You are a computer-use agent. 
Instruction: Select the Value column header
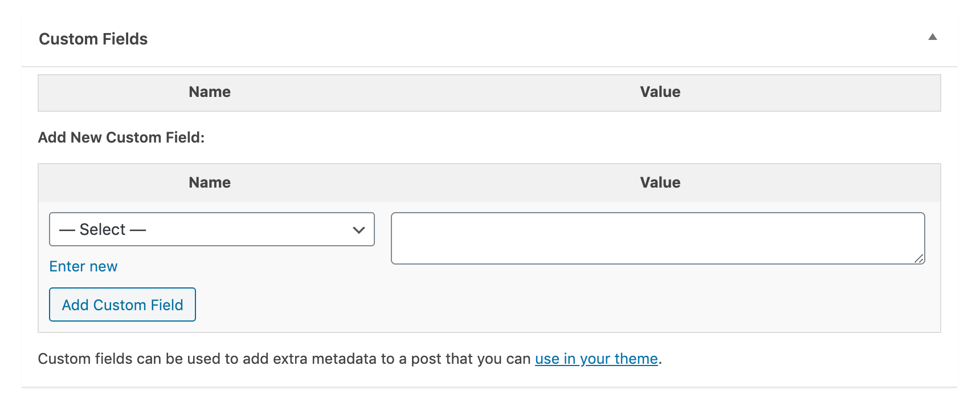660,92
